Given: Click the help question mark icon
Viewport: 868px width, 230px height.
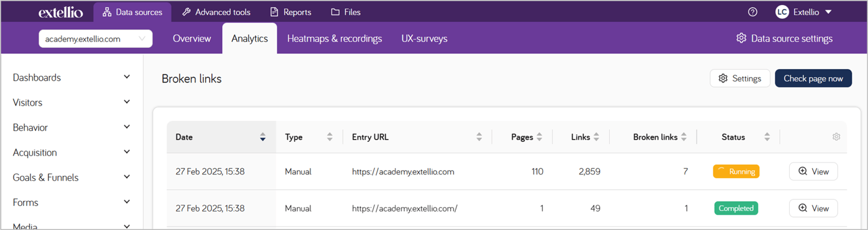Looking at the screenshot, I should coord(752,12).
